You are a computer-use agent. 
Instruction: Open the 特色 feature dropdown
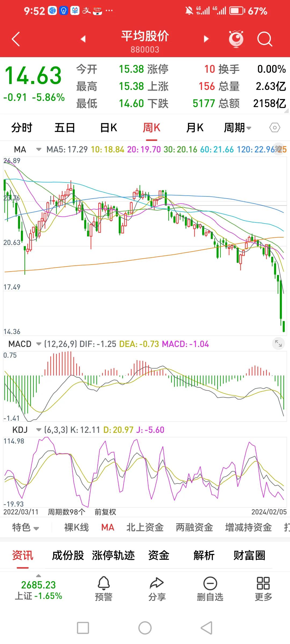point(26,527)
